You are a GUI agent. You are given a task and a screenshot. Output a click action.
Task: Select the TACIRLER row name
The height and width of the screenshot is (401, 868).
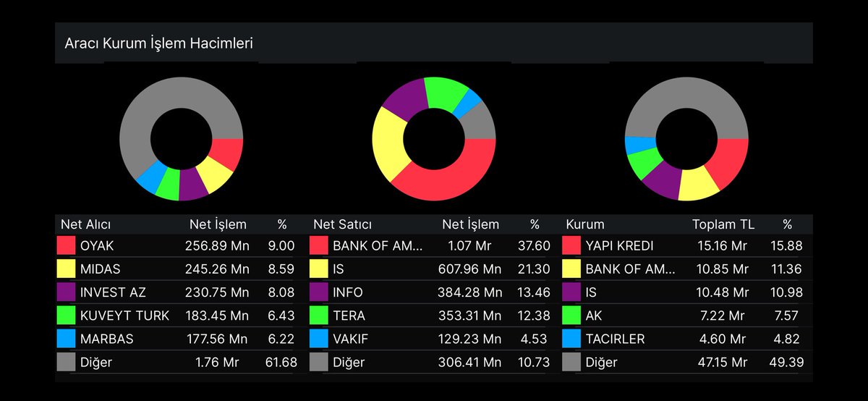coord(615,339)
